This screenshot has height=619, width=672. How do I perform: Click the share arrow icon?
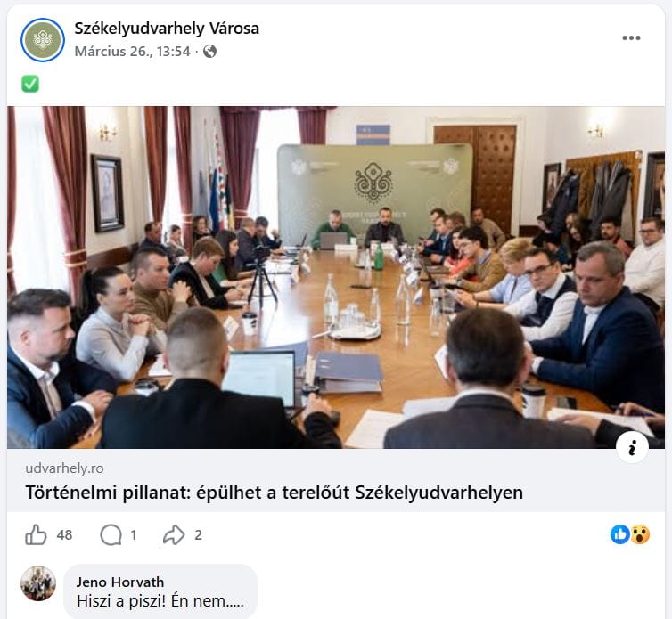click(174, 534)
